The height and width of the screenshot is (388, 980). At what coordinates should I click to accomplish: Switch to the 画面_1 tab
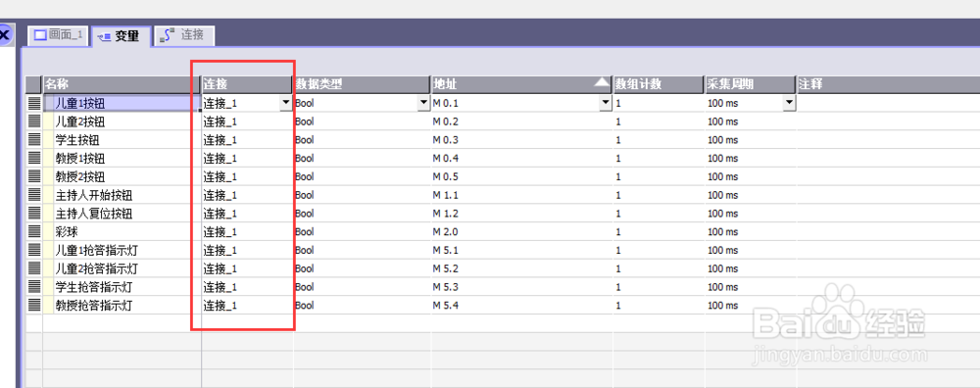point(59,35)
